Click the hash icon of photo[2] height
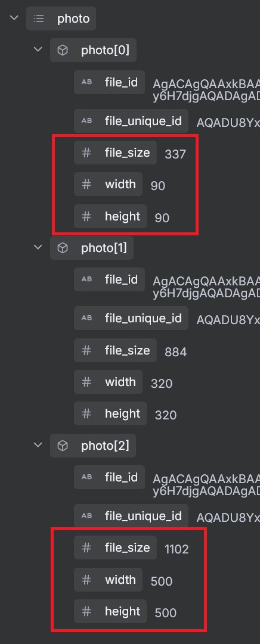260x644 pixels. tap(86, 611)
